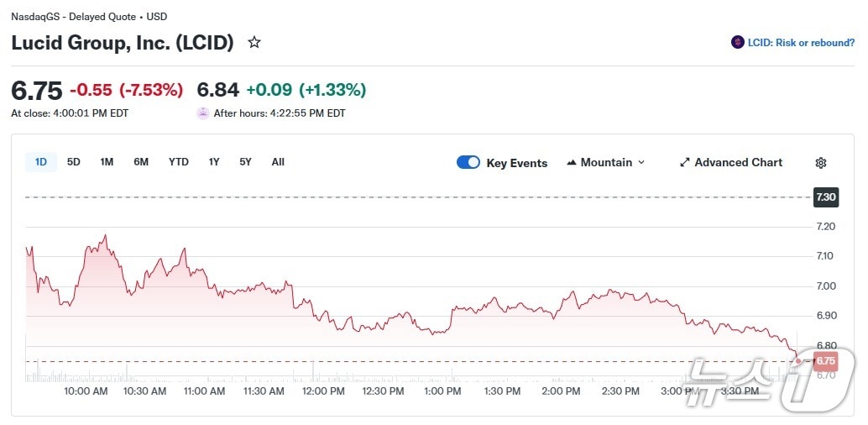Click the red 6.75 current price marker
Image resolution: width=868 pixels, height=425 pixels.
tap(826, 361)
